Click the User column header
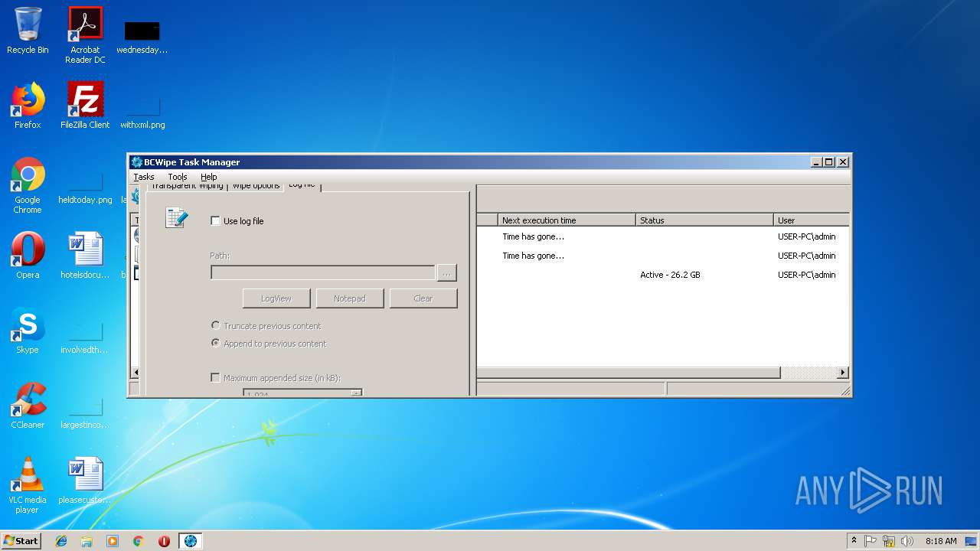The width and height of the screenshot is (980, 551). click(x=812, y=220)
